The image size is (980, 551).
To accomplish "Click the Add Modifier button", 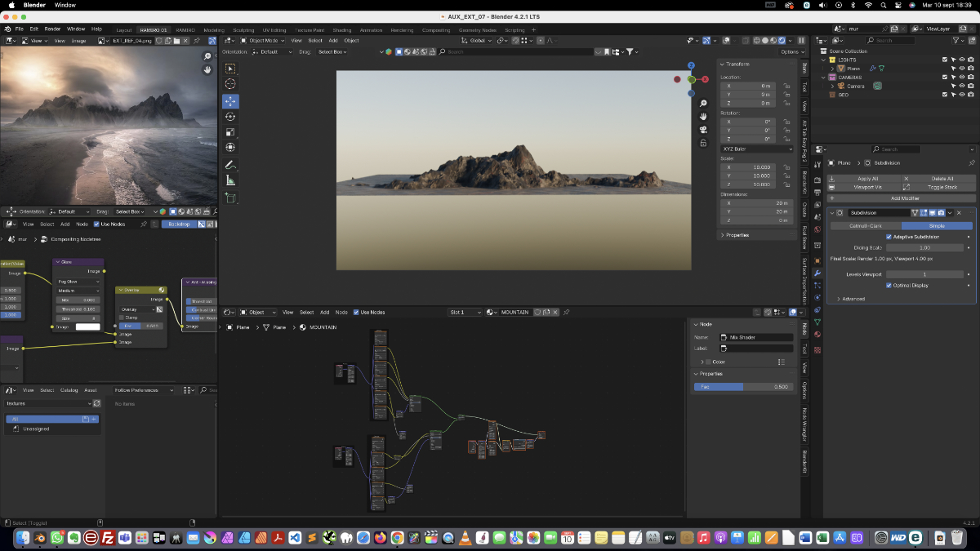I will [x=904, y=198].
